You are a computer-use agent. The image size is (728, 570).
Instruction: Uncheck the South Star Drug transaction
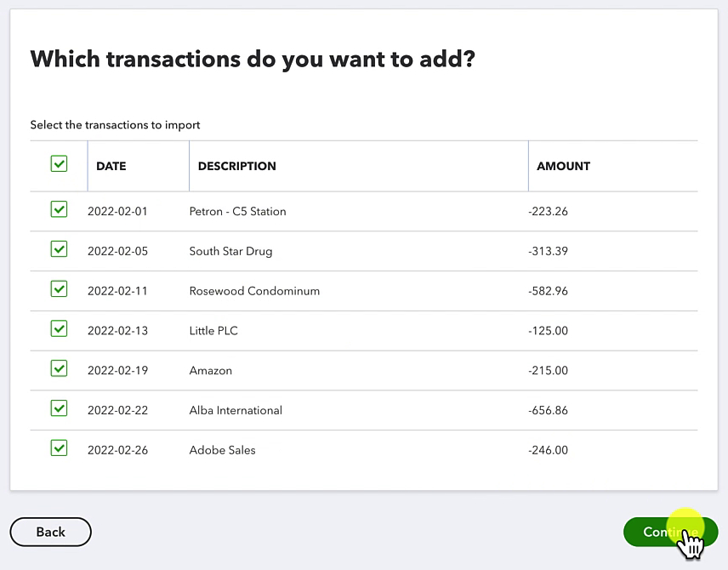(x=59, y=249)
